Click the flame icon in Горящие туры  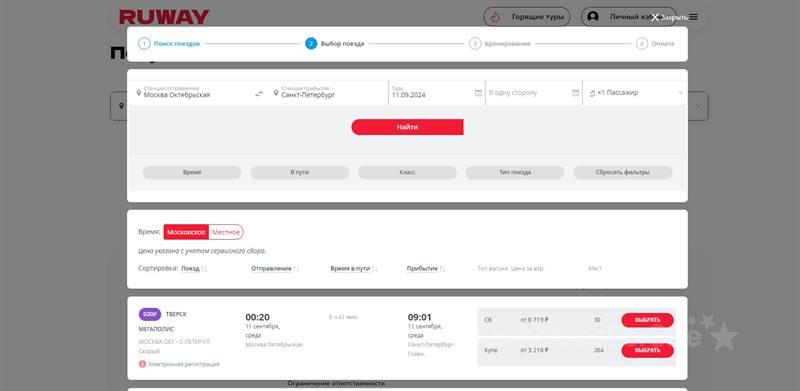(495, 17)
